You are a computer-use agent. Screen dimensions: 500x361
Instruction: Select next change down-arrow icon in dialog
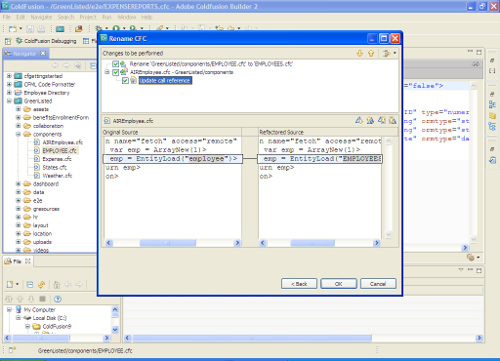pos(360,53)
